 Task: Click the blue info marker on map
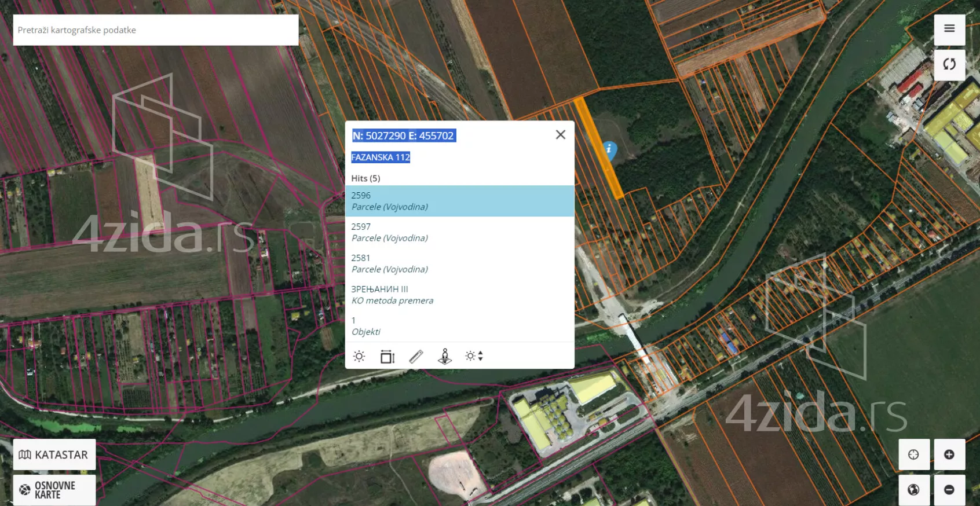click(x=609, y=150)
